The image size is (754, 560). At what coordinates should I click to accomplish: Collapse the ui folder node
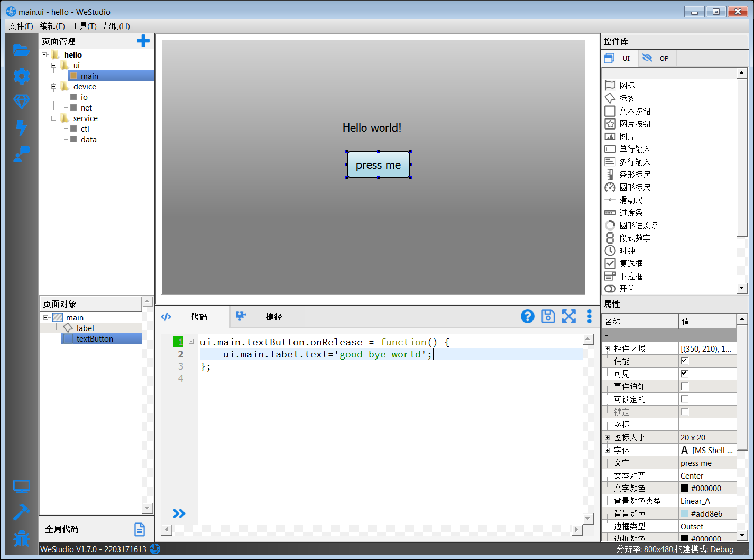click(54, 65)
